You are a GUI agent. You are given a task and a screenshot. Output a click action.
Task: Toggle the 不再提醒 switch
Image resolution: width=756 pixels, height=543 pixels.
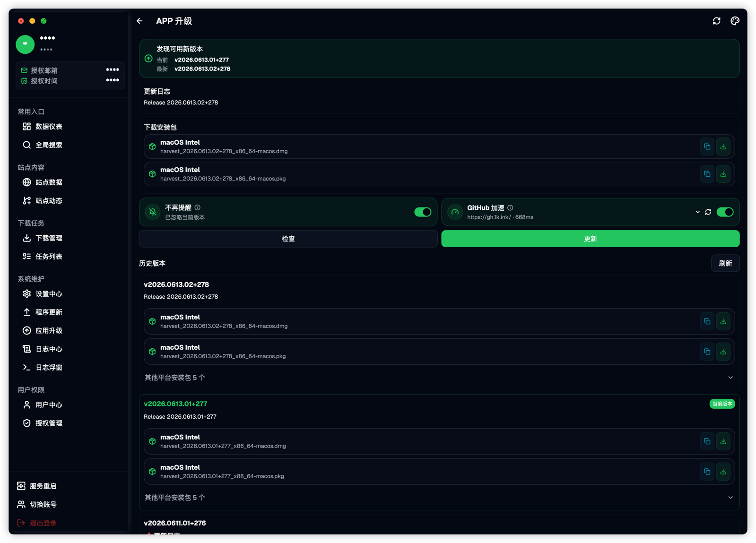[x=423, y=212]
